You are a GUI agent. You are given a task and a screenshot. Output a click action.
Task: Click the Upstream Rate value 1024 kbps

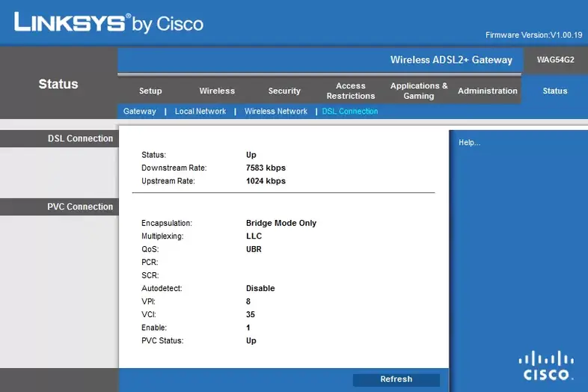click(266, 181)
